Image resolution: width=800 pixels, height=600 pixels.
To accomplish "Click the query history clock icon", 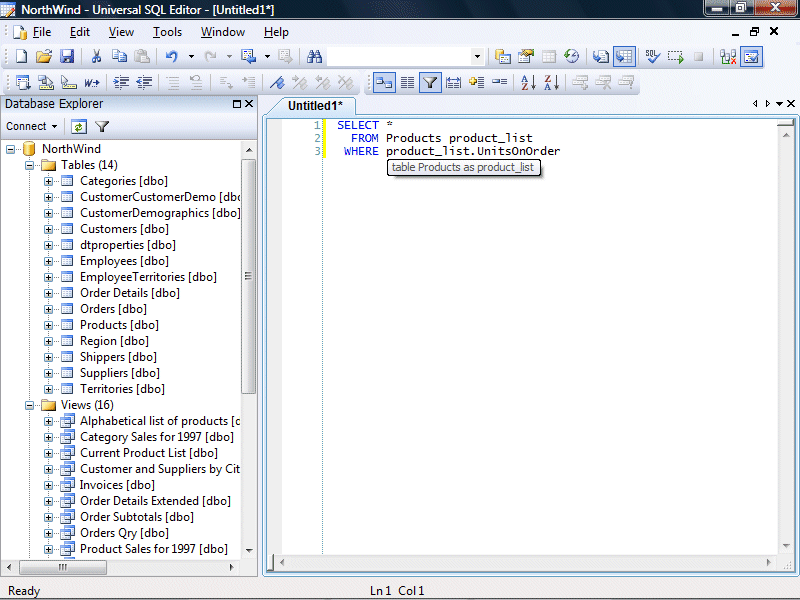I will click(571, 56).
